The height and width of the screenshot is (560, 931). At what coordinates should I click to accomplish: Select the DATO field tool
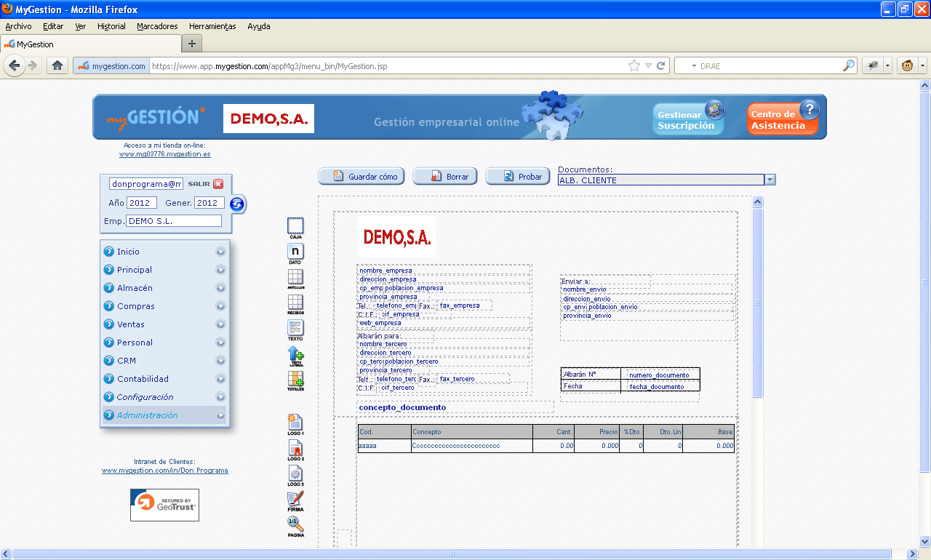pos(295,254)
